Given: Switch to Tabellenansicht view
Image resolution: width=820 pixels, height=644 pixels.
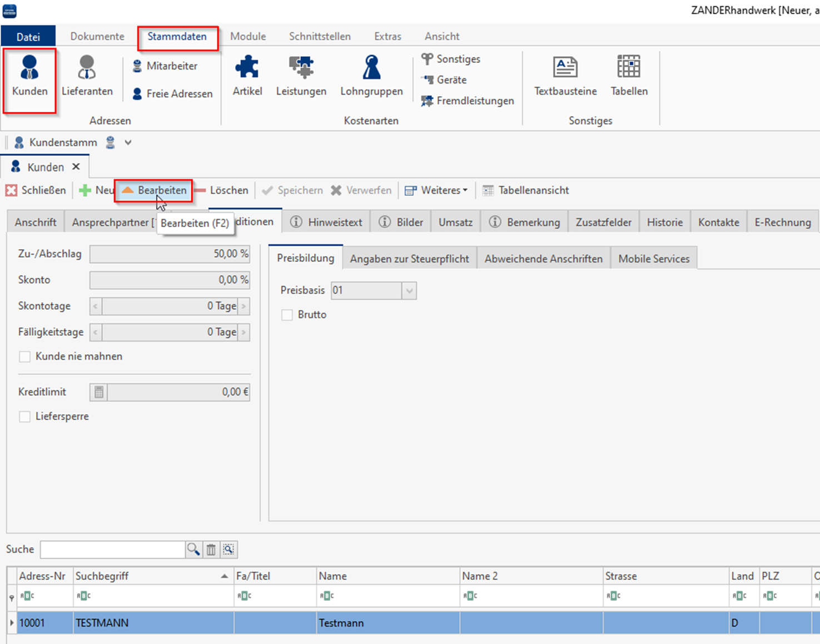Looking at the screenshot, I should (x=526, y=190).
